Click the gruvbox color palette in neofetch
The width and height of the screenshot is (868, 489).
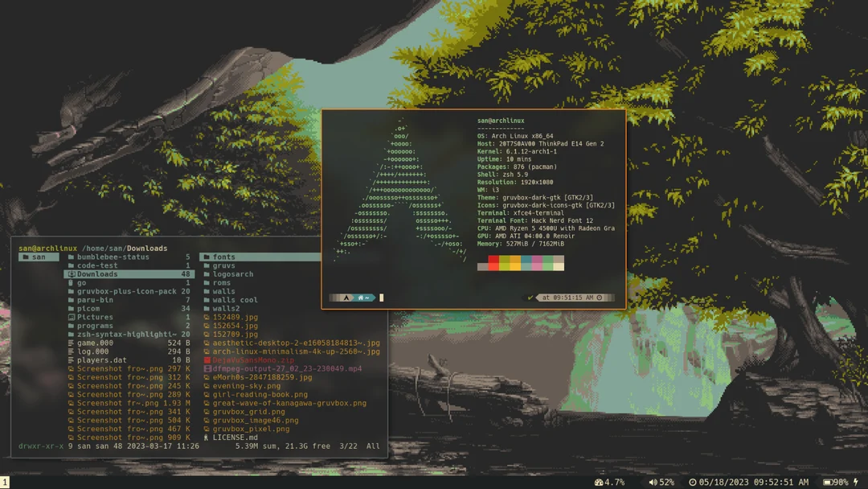521,265
